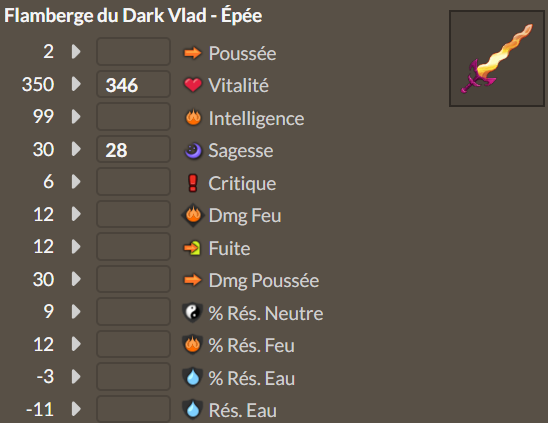The image size is (548, 423).
Task: Click the arrow next to Vitalité 350
Action: 76,84
